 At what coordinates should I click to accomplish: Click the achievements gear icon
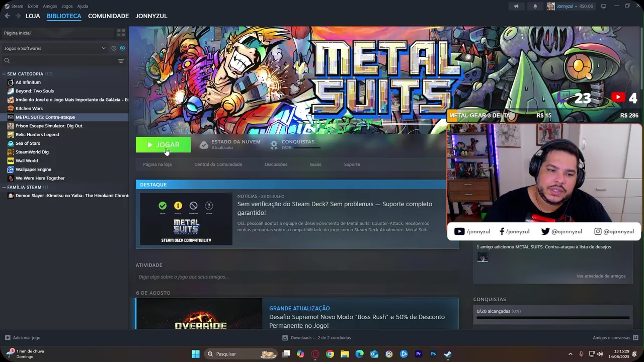coord(274,145)
